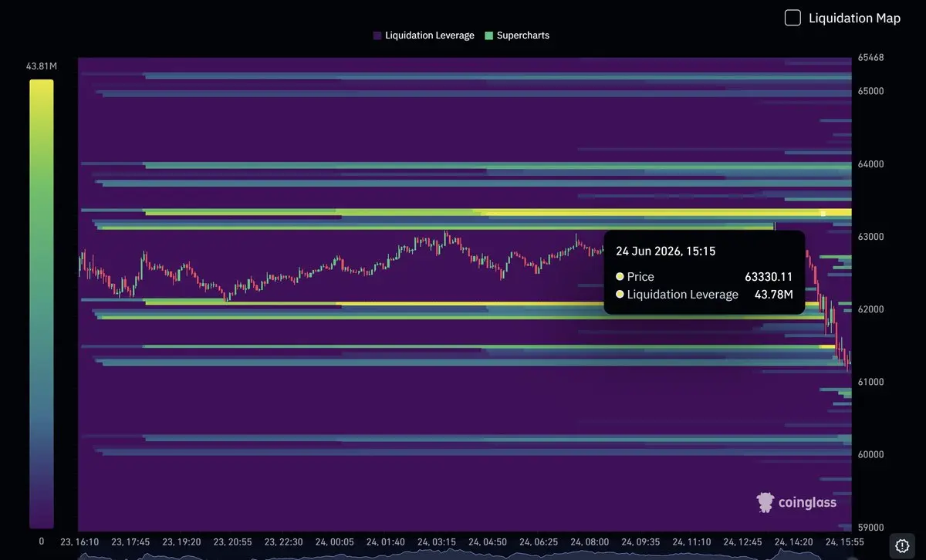Click the 24, 15:55 time axis label
Viewport: 926px width, 560px height.
tap(844, 542)
